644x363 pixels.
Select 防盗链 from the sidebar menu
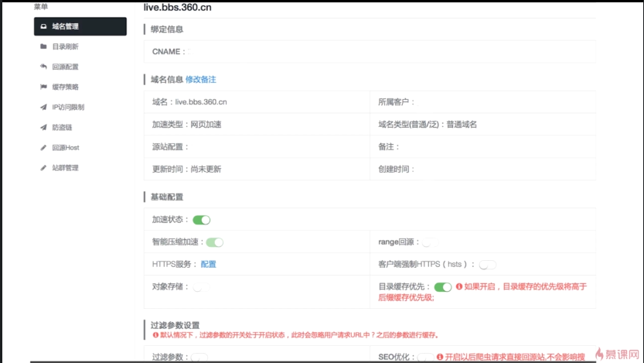pos(62,127)
